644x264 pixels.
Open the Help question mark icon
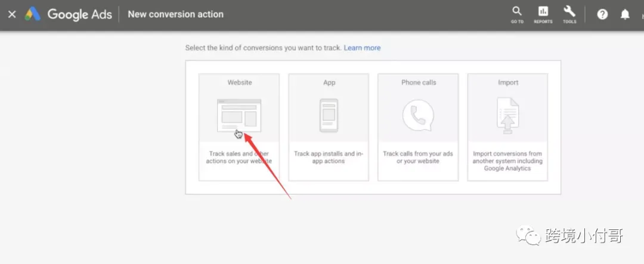point(602,14)
